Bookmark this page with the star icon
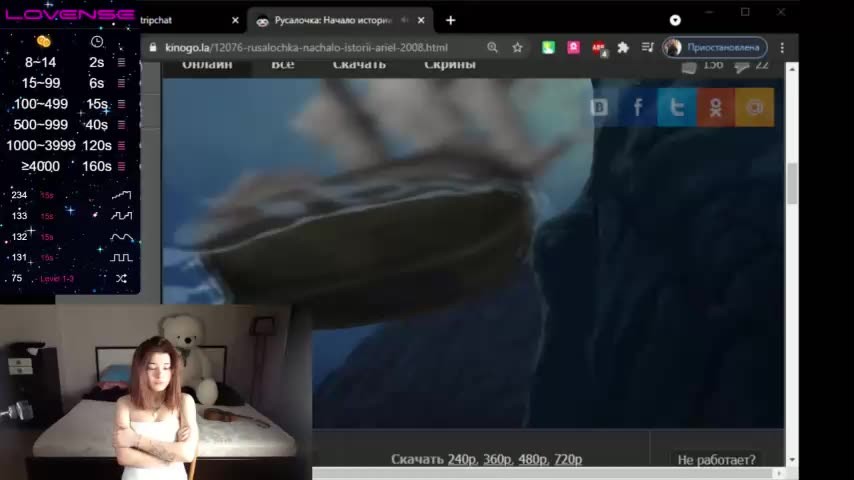 [517, 47]
